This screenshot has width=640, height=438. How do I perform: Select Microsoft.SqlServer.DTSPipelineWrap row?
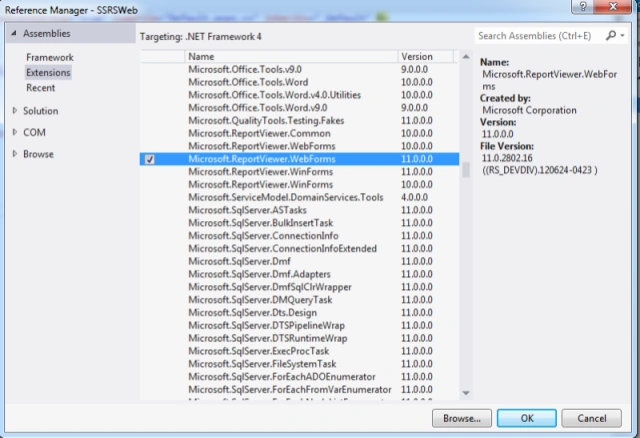point(299,325)
